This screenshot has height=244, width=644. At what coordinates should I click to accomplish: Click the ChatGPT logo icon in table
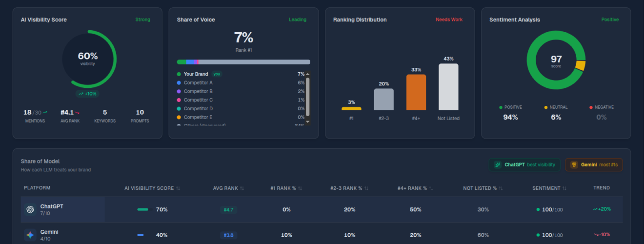pos(30,209)
